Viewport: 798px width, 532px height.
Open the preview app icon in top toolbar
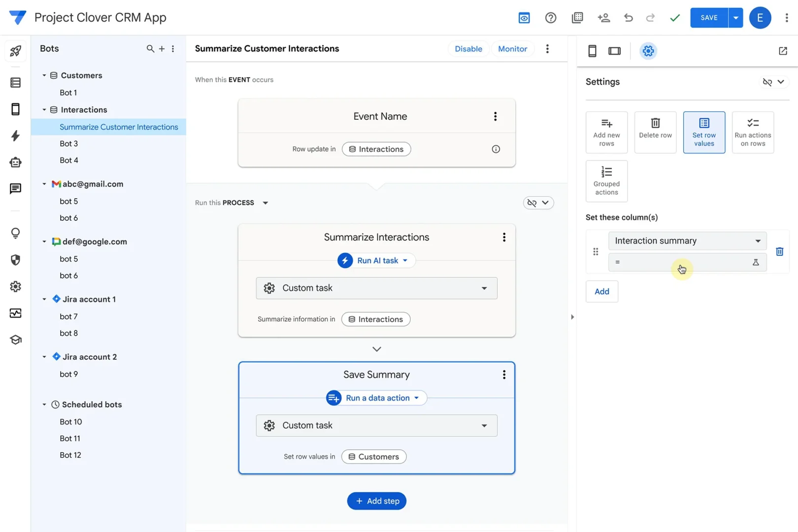click(524, 18)
